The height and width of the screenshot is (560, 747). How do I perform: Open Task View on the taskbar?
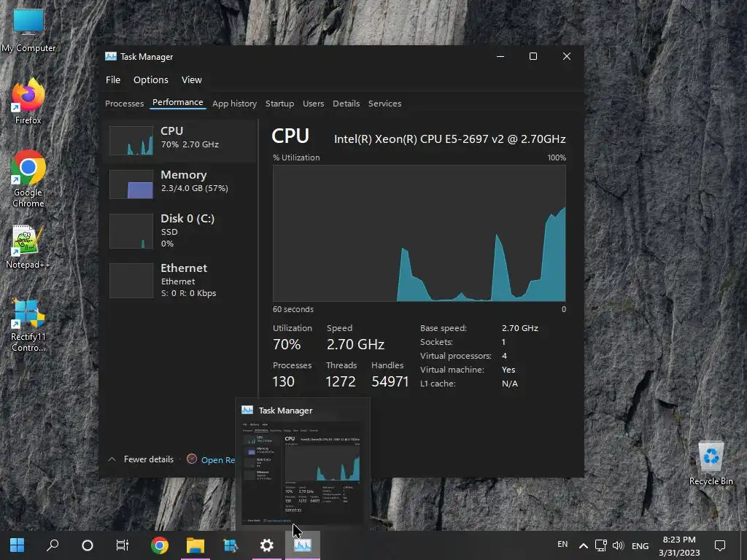pyautogui.click(x=123, y=545)
